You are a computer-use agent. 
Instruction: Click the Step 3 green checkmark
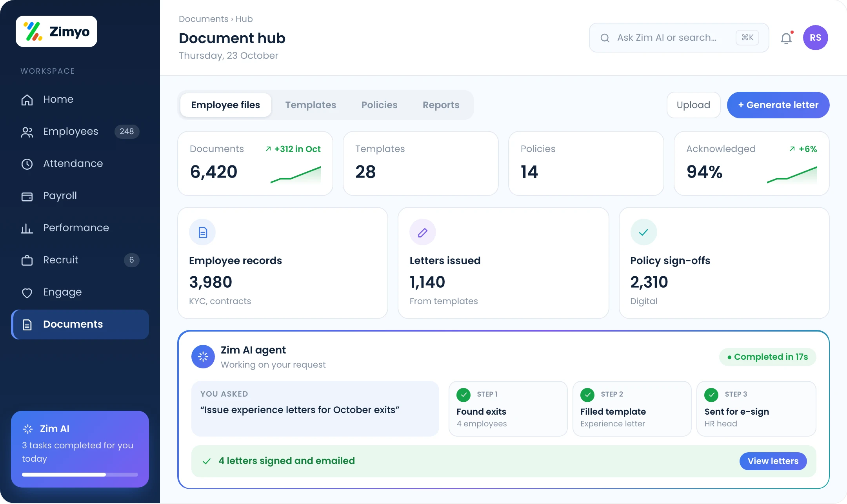pyautogui.click(x=711, y=395)
